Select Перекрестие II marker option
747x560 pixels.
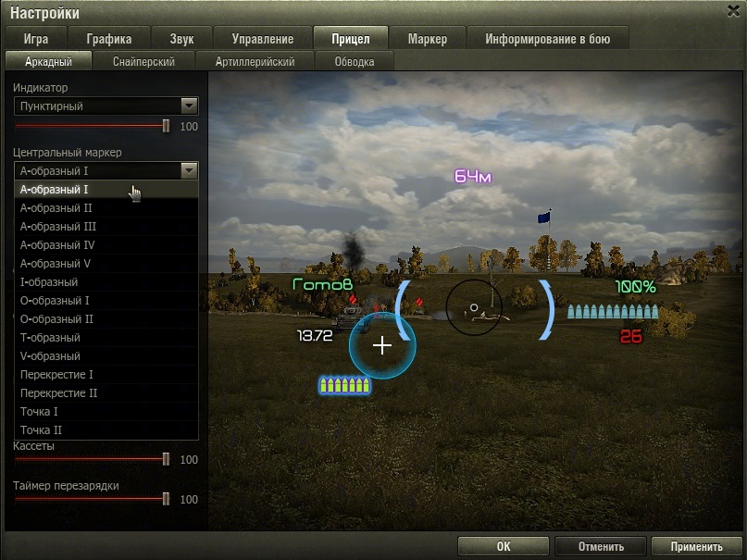pos(106,393)
